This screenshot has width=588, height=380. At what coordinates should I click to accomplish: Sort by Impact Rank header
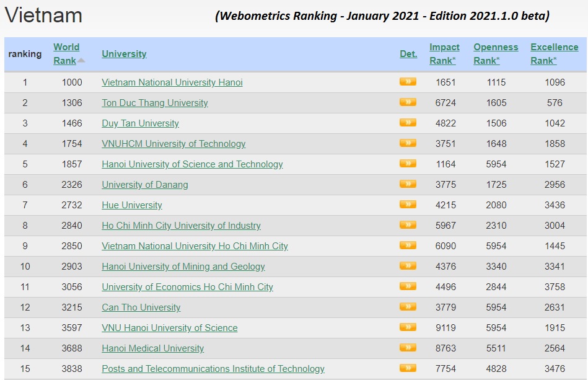click(x=444, y=53)
